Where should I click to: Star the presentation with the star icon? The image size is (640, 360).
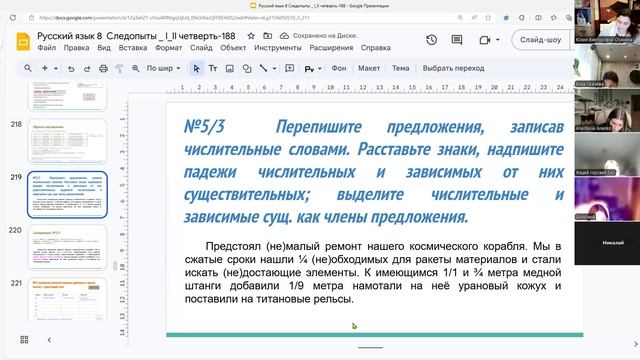pyautogui.click(x=251, y=36)
